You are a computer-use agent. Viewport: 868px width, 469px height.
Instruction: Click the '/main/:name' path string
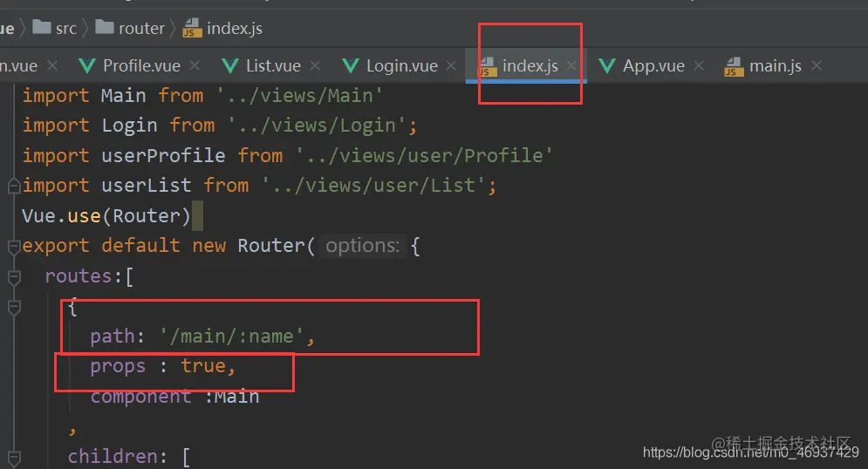coord(231,336)
